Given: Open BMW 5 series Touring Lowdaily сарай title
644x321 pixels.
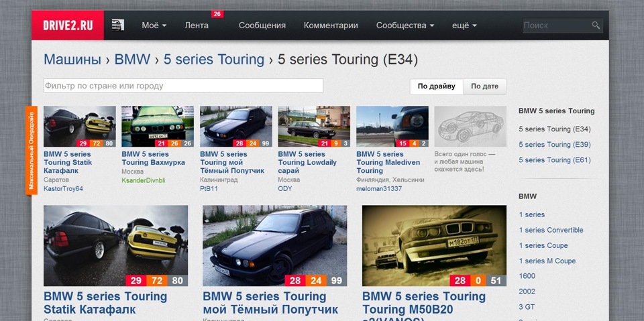Looking at the screenshot, I should (x=307, y=163).
